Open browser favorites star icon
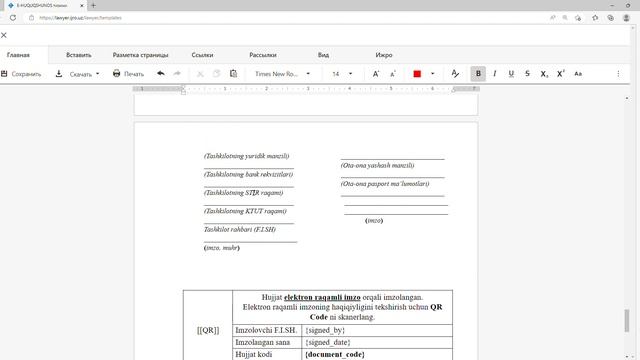Screen dimensions: 640x360 (595, 18)
